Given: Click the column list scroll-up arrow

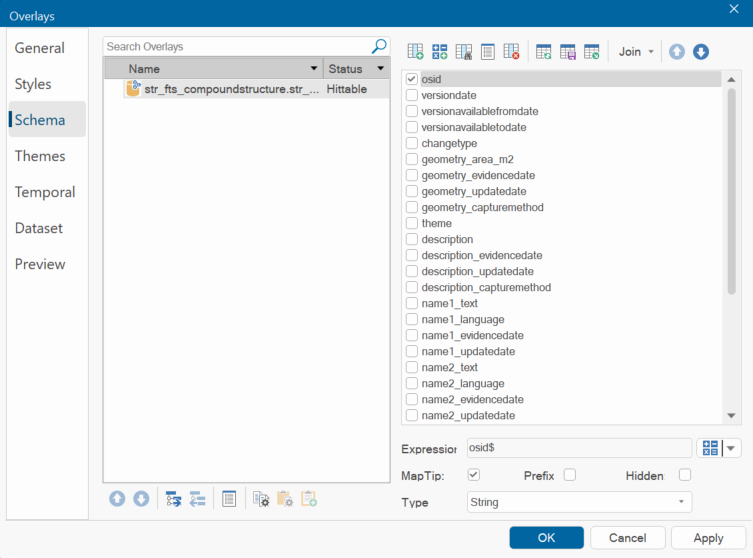Looking at the screenshot, I should (x=731, y=79).
